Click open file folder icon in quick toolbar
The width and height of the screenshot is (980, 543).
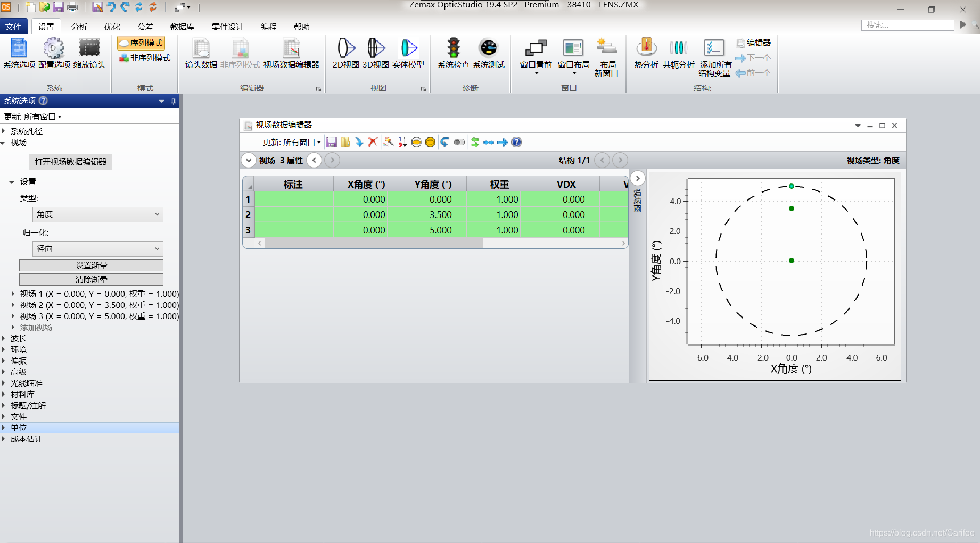click(x=45, y=7)
